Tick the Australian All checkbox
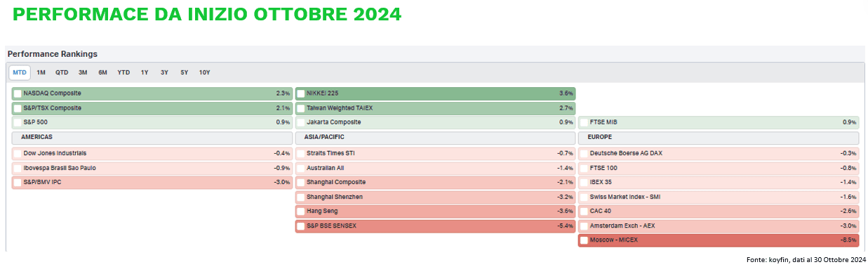The width and height of the screenshot is (868, 267). point(301,168)
